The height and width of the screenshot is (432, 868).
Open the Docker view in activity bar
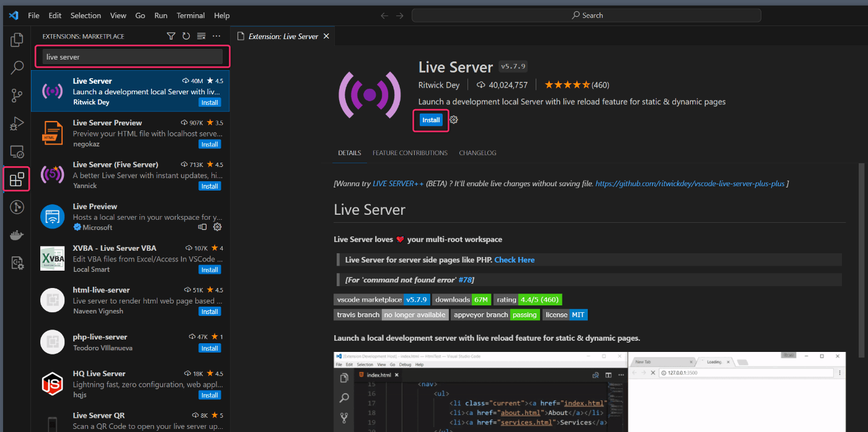click(17, 235)
